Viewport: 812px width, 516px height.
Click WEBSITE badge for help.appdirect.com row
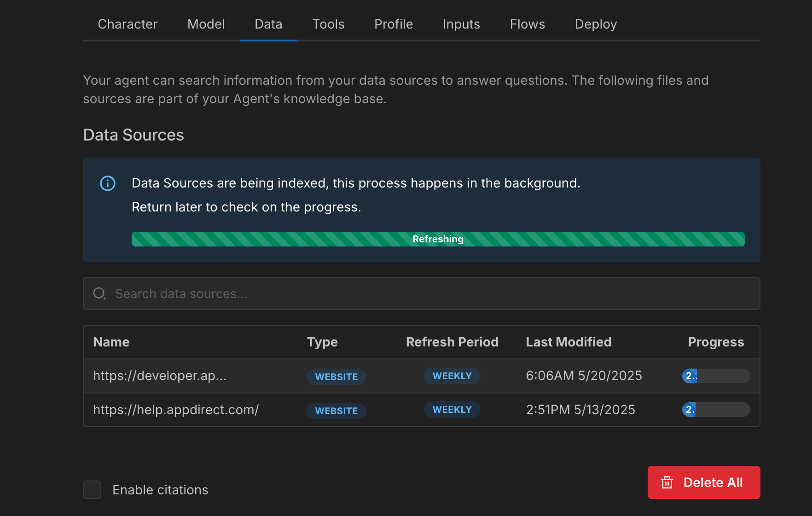336,410
